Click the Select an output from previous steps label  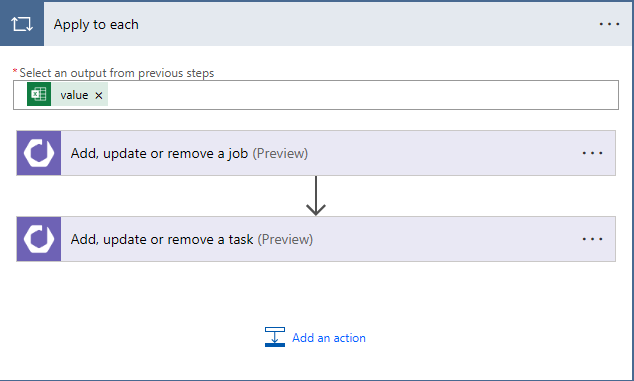[117, 73]
